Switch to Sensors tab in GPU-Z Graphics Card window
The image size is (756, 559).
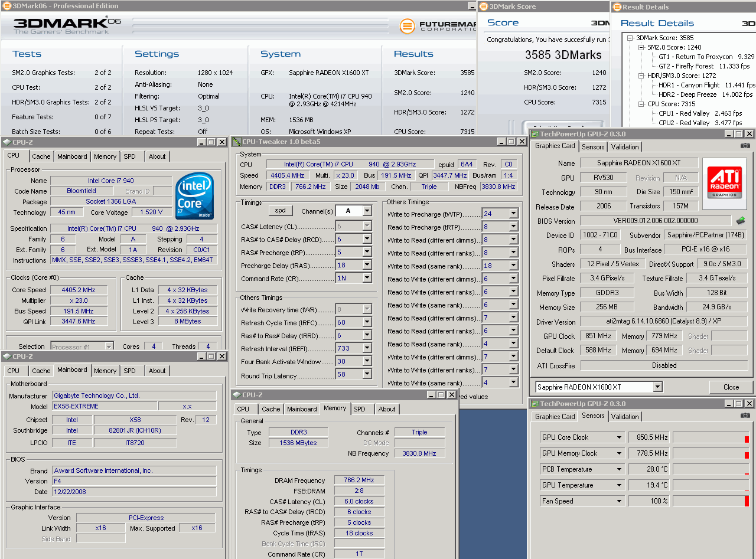coord(593,147)
